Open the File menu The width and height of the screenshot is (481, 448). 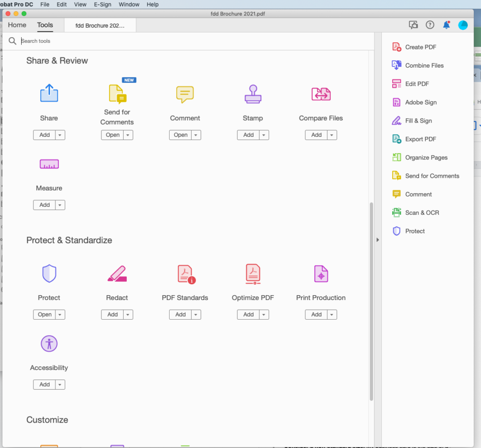point(45,4)
